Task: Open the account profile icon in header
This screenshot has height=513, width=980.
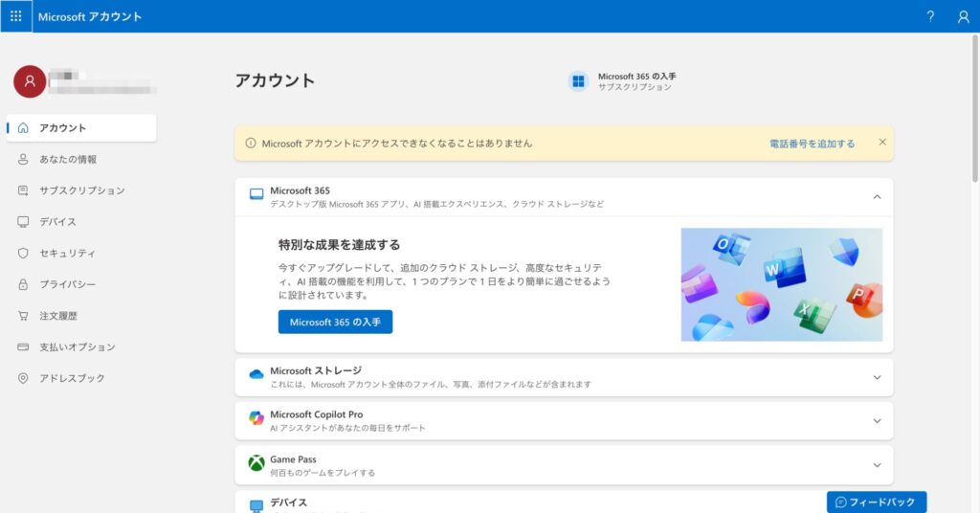Action: click(x=963, y=16)
